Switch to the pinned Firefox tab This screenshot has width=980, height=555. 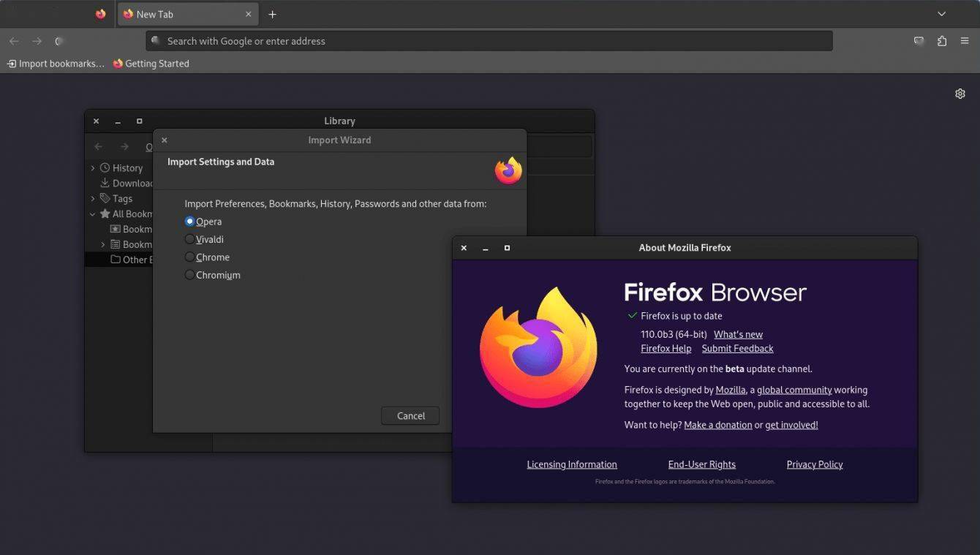[x=100, y=14]
